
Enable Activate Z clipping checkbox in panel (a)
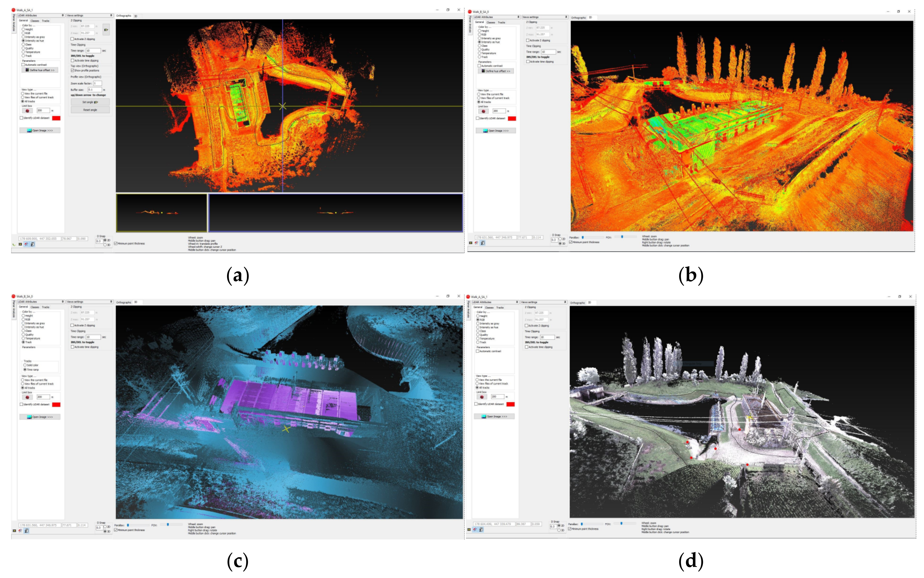[x=72, y=39]
